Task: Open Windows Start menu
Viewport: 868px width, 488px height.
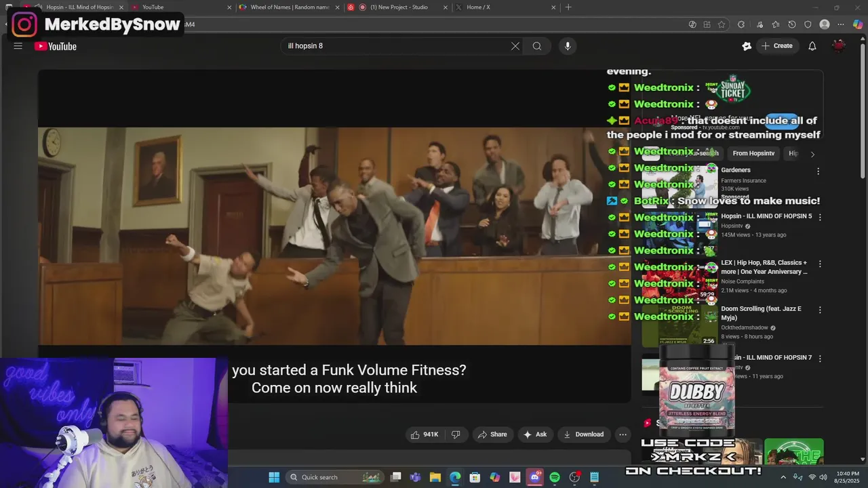Action: tap(274, 477)
